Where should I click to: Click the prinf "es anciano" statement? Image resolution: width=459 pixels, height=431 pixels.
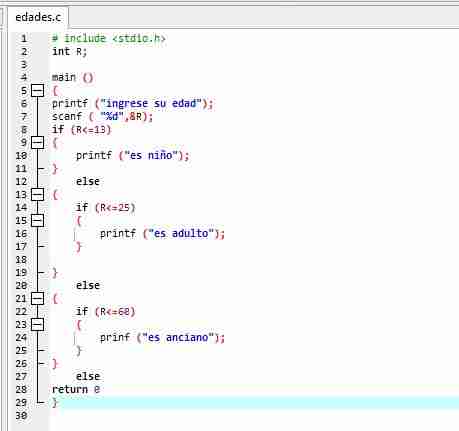[x=162, y=337]
